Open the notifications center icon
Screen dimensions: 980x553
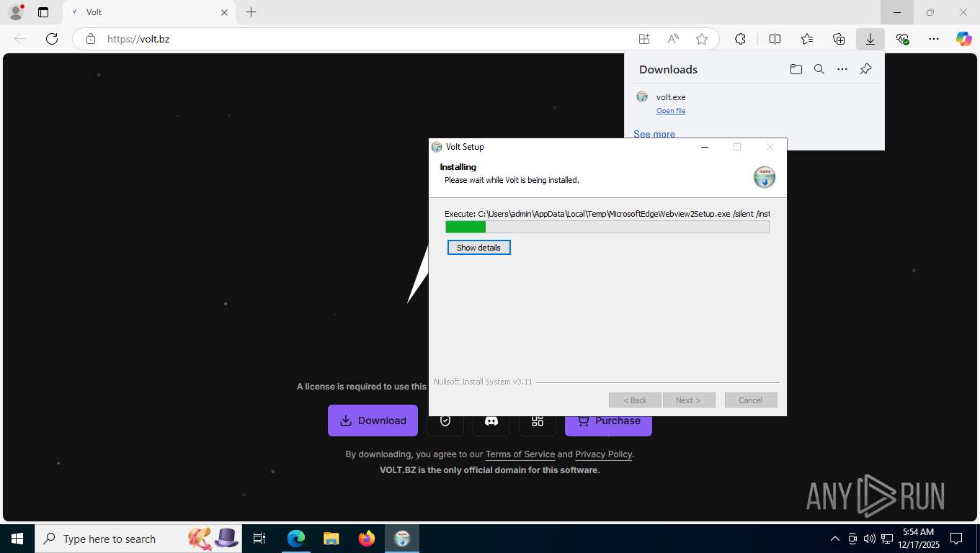[x=956, y=539]
